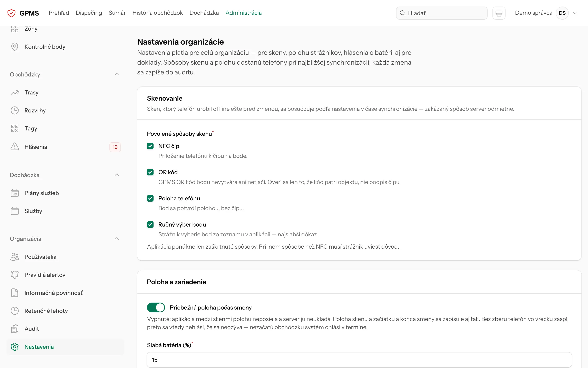Click the search magnifier icon
Screen dimensions: 588x368
coord(402,13)
